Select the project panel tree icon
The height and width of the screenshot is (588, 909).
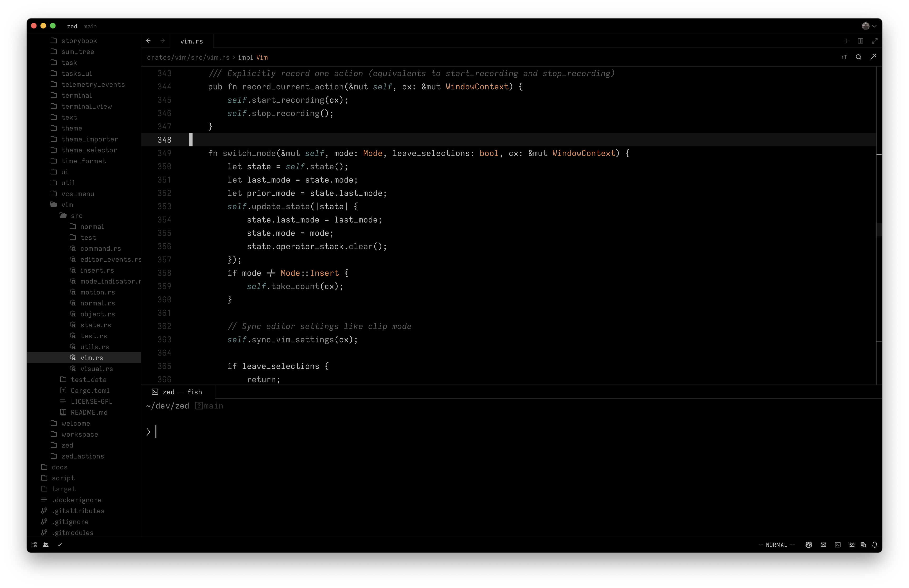point(34,545)
